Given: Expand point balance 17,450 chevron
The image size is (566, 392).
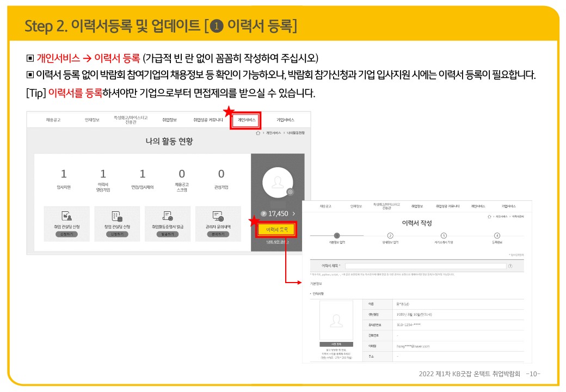Looking at the screenshot, I should point(294,214).
